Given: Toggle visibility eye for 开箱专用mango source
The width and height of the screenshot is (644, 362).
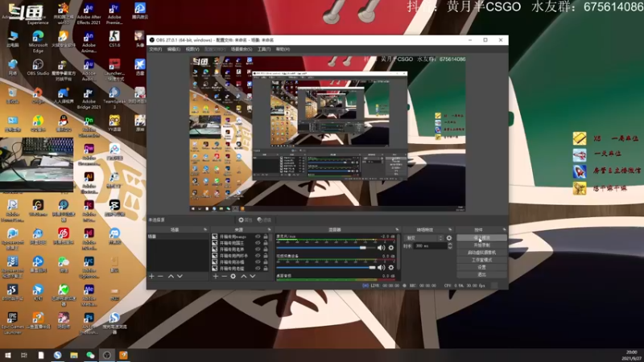Looking at the screenshot, I should click(258, 237).
